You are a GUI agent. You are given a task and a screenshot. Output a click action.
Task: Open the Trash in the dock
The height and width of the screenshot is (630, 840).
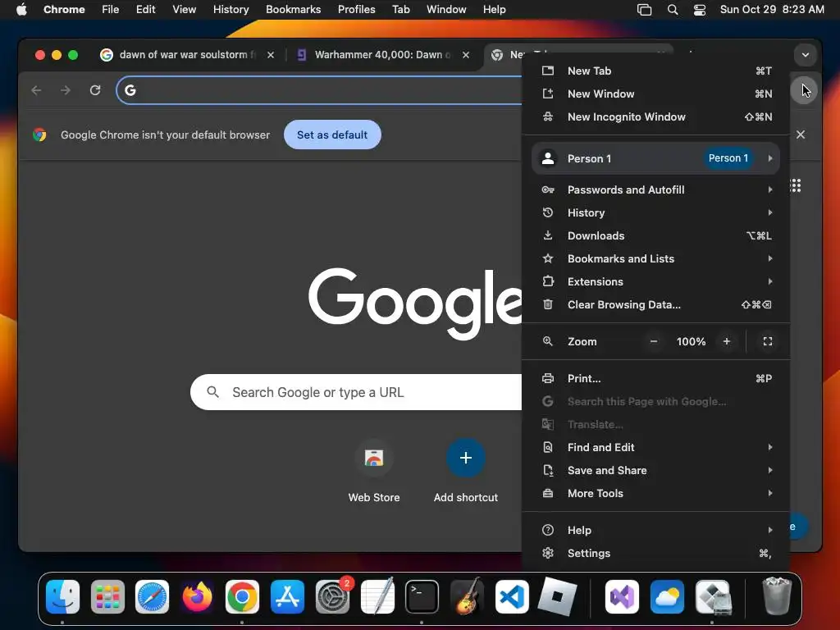click(777, 596)
